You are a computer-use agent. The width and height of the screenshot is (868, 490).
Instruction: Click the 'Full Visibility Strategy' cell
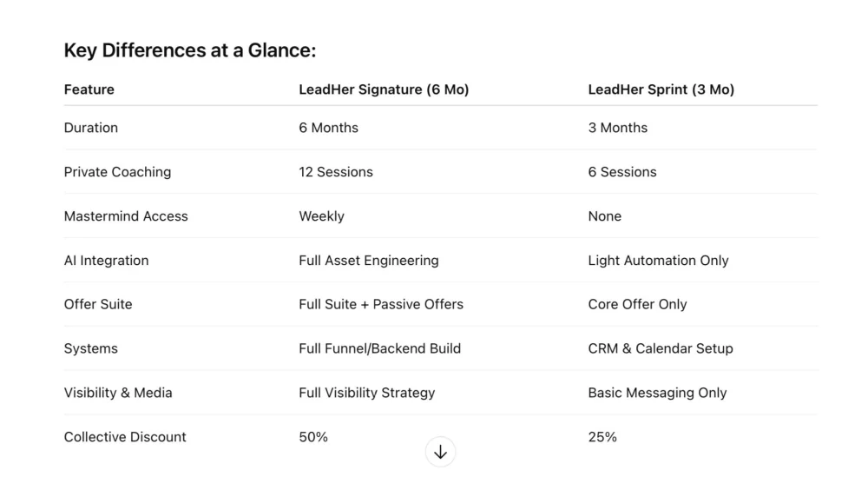tap(367, 393)
